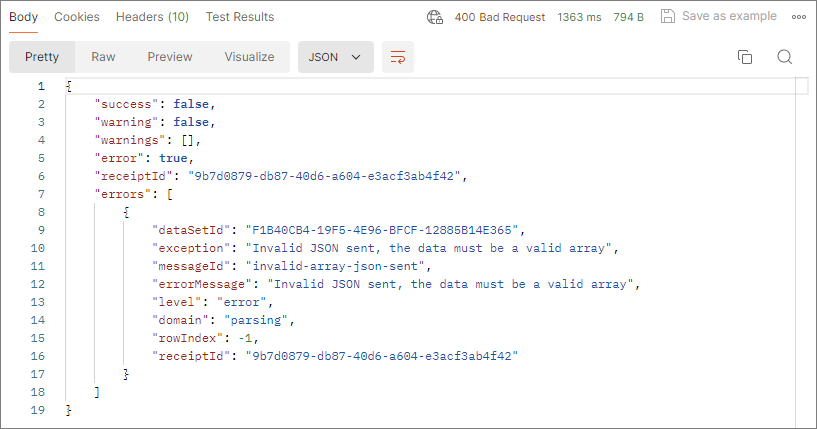This screenshot has height=429, width=817.
Task: Open search in the response body
Action: 784,57
